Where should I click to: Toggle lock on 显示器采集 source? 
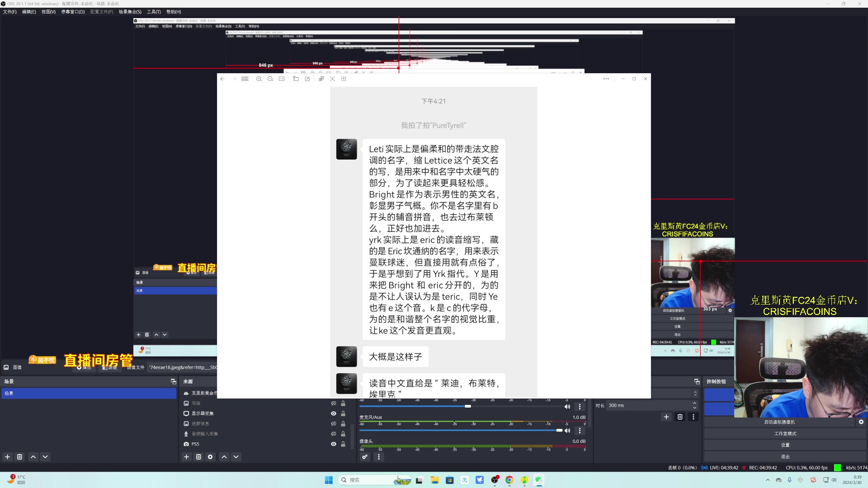343,413
